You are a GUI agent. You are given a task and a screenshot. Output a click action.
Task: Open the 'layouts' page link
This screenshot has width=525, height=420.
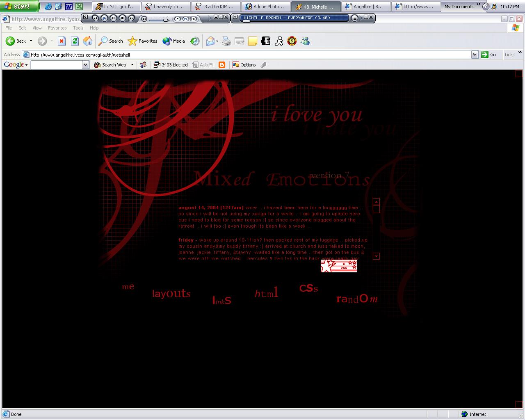171,293
